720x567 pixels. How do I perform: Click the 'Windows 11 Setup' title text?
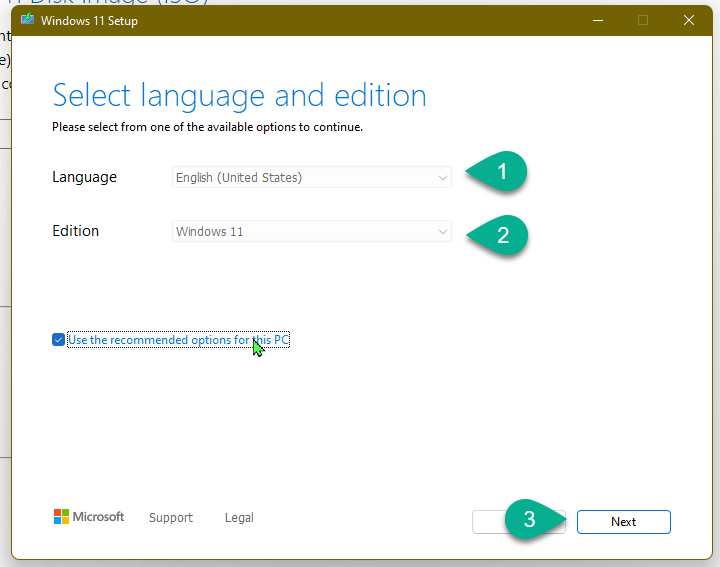pos(89,21)
